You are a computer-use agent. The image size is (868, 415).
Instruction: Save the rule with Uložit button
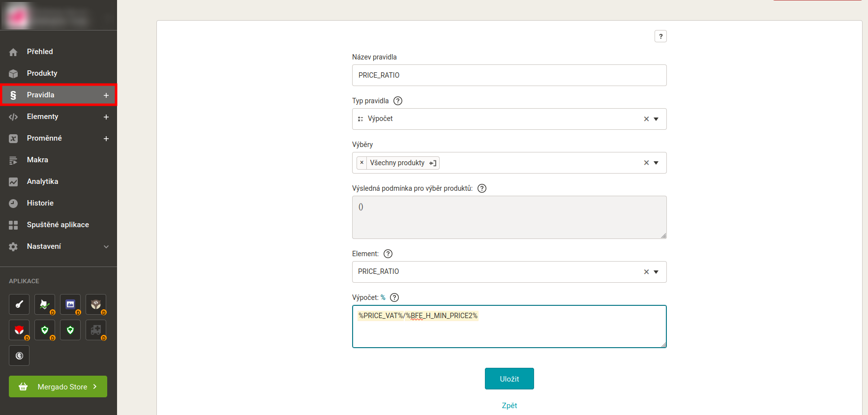tap(509, 379)
